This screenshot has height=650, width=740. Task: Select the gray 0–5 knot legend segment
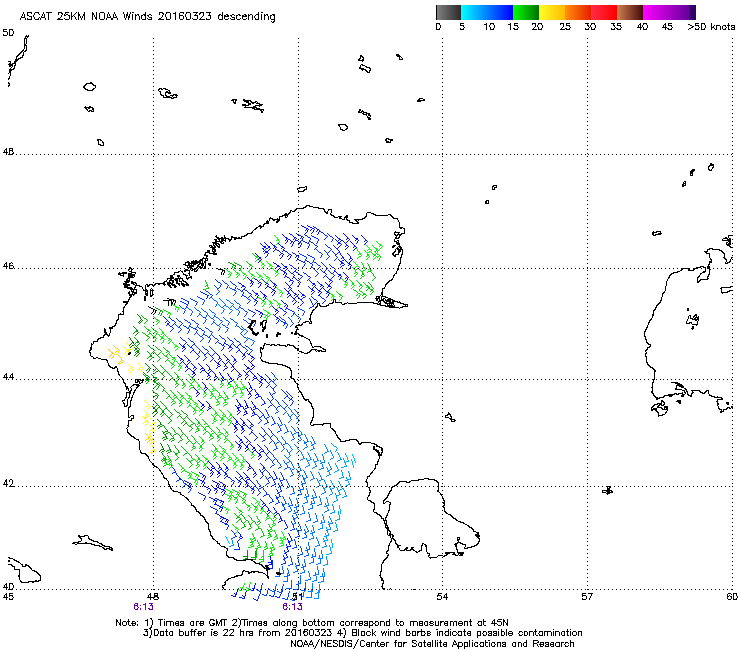click(x=448, y=12)
